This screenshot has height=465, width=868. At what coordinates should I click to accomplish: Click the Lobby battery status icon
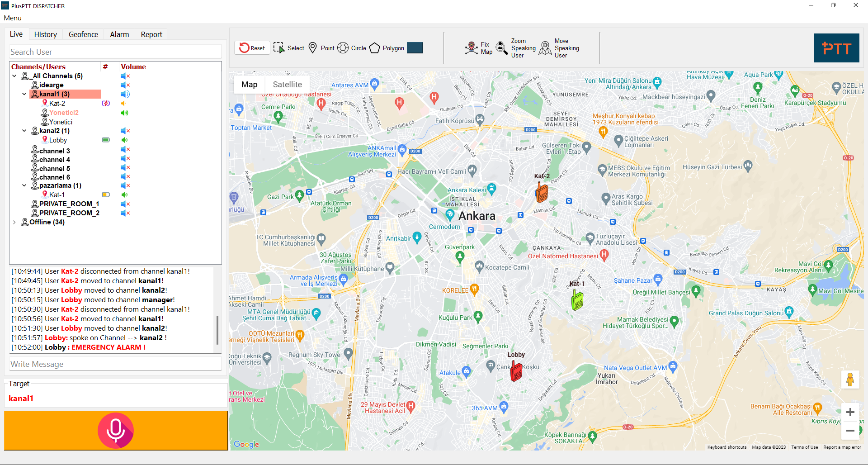coord(106,140)
